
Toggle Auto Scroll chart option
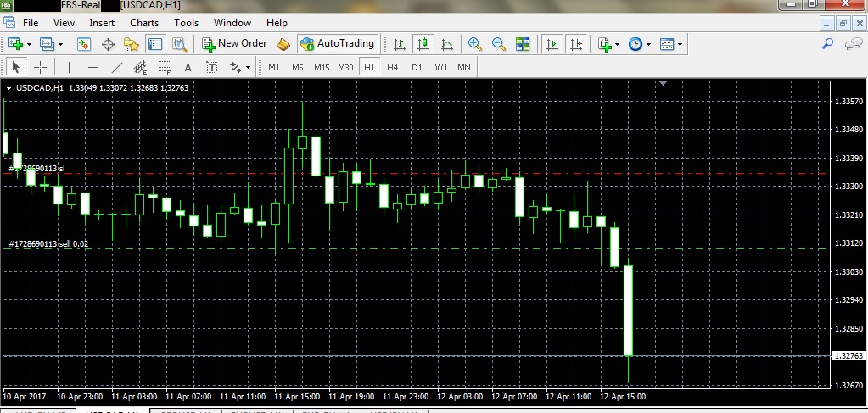pos(552,44)
